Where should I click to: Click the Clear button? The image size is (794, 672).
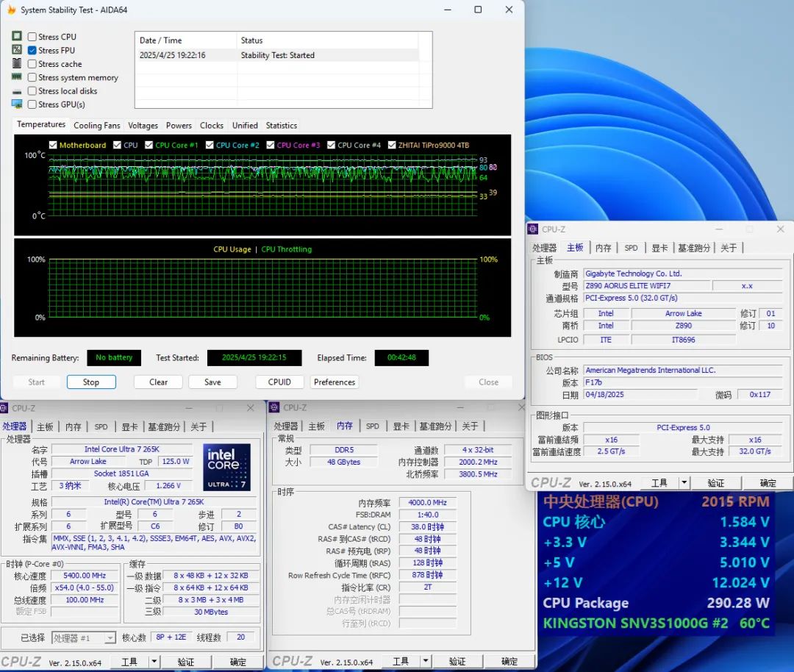coord(159,382)
